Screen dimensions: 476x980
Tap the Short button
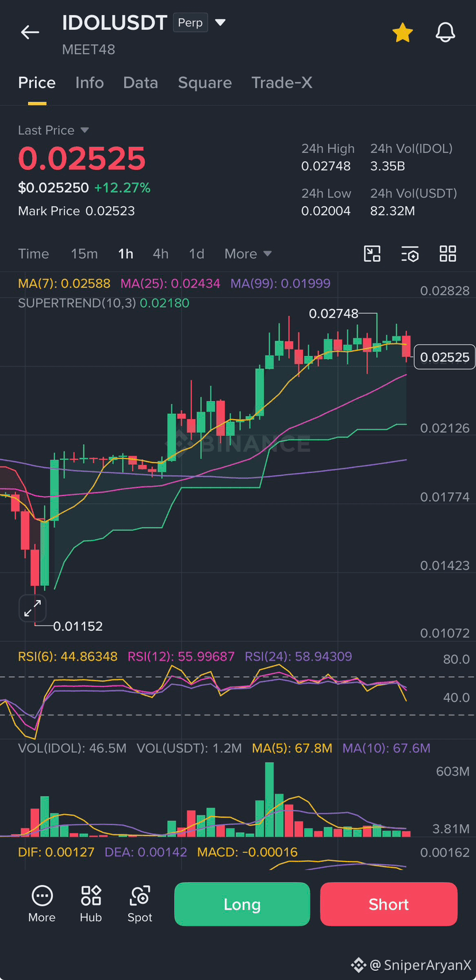pyautogui.click(x=389, y=904)
